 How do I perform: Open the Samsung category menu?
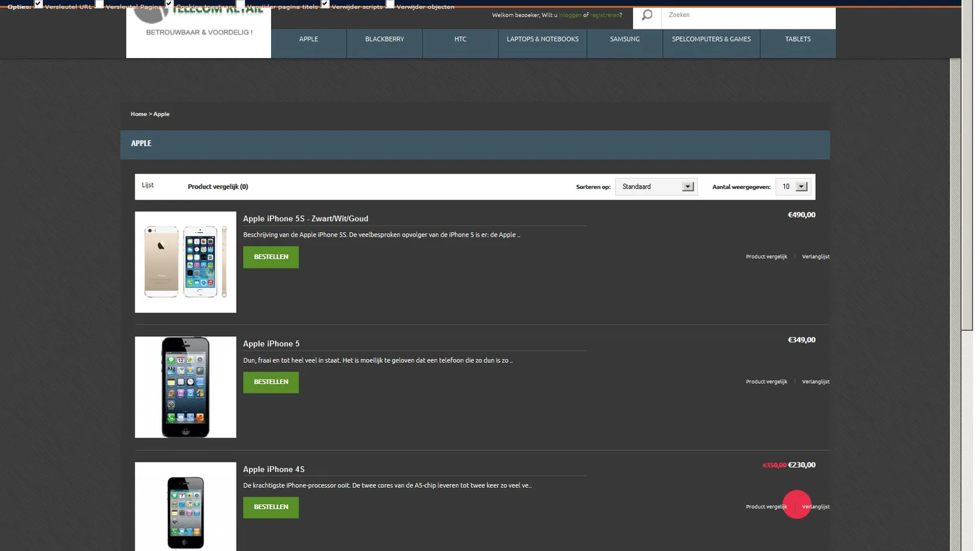pyautogui.click(x=624, y=40)
